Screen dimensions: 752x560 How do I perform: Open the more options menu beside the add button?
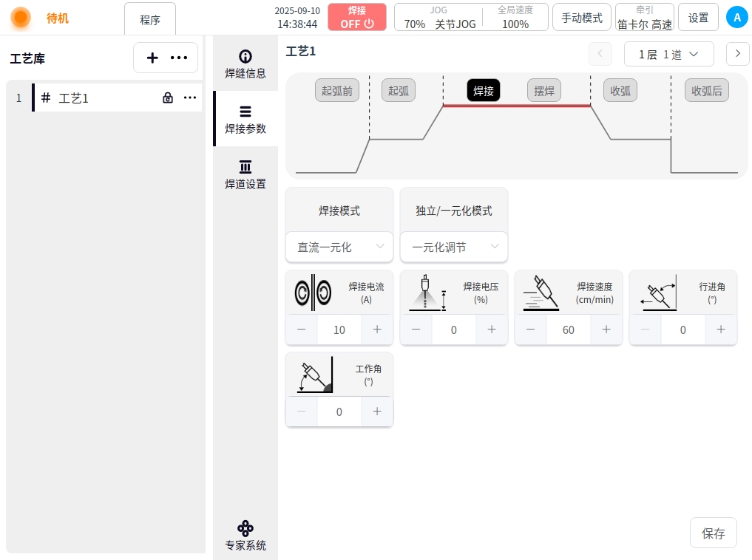point(179,58)
